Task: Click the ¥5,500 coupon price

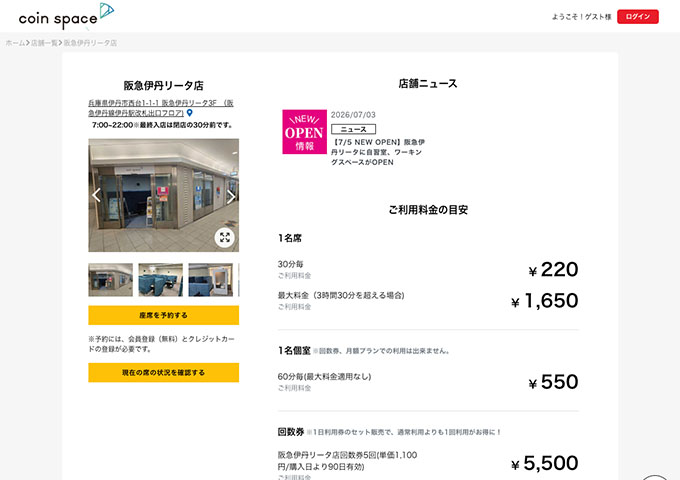Action: (544, 464)
